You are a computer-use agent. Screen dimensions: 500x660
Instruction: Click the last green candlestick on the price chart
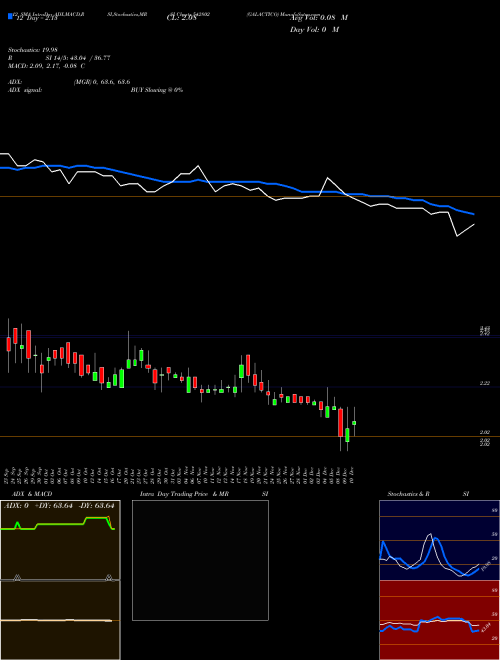(x=354, y=422)
